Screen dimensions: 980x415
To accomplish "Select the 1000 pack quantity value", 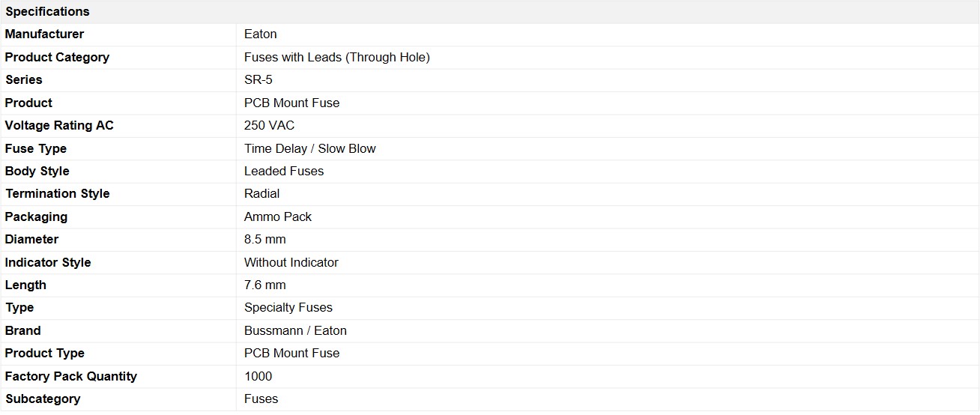I will tap(258, 376).
